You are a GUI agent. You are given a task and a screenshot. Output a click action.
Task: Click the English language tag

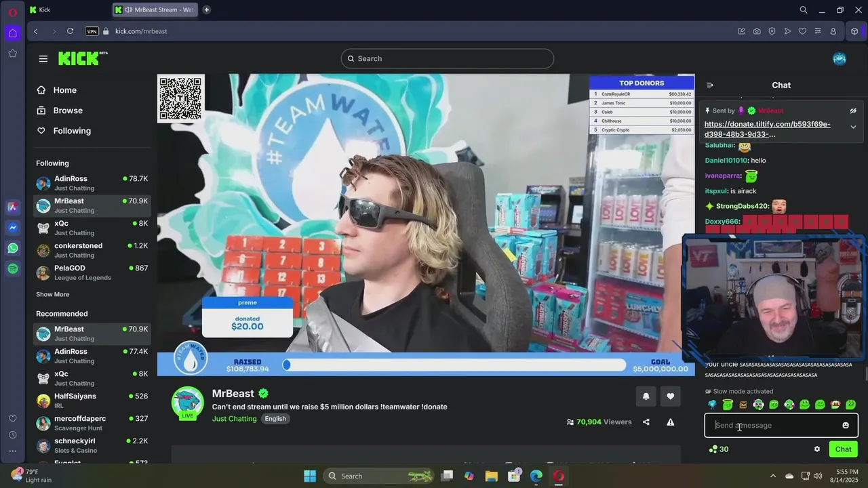click(275, 419)
